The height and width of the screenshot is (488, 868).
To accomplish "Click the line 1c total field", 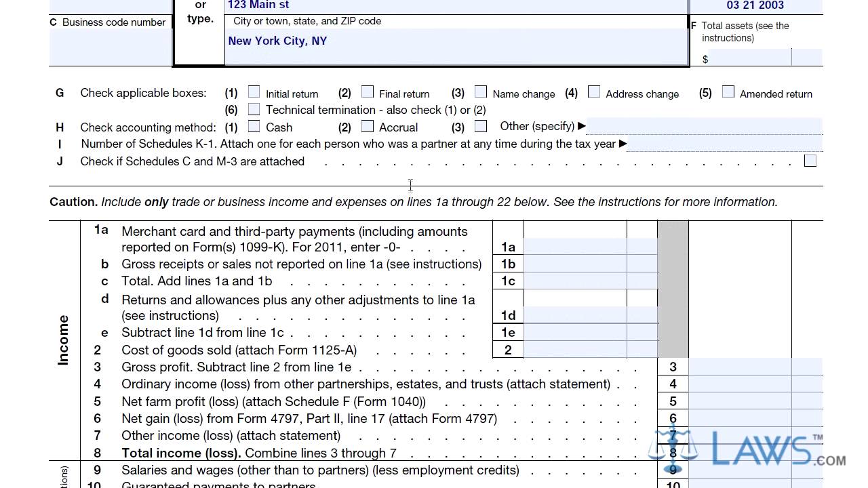I will click(575, 281).
